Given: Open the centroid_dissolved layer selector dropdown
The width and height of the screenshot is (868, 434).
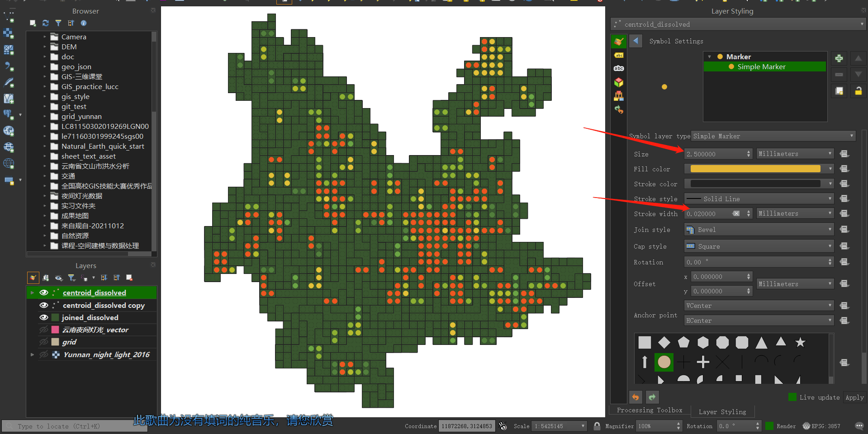Looking at the screenshot, I should click(x=738, y=24).
